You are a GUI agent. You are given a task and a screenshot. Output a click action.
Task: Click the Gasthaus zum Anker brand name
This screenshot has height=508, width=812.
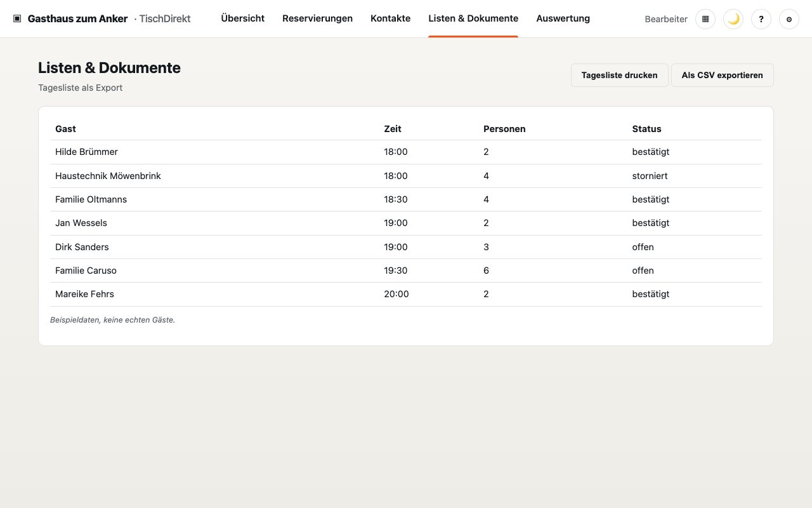[x=77, y=19]
